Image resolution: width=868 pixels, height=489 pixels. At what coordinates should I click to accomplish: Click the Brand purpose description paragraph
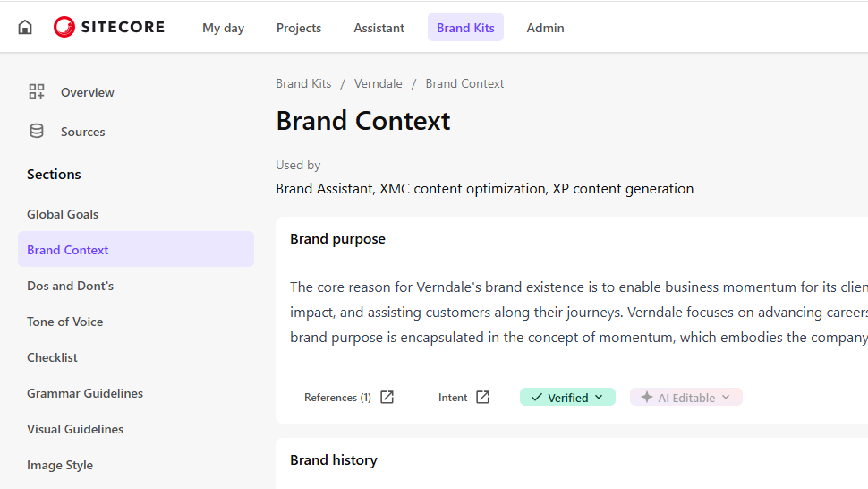(x=578, y=313)
